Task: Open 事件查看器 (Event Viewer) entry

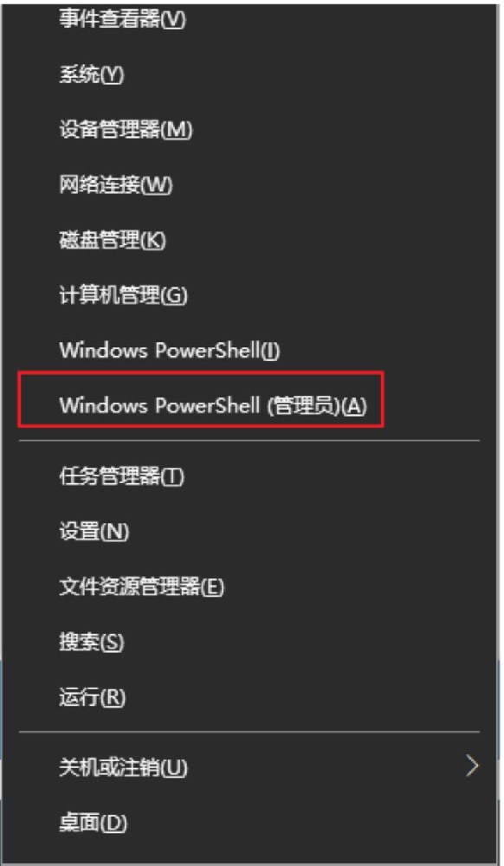Action: (x=249, y=20)
